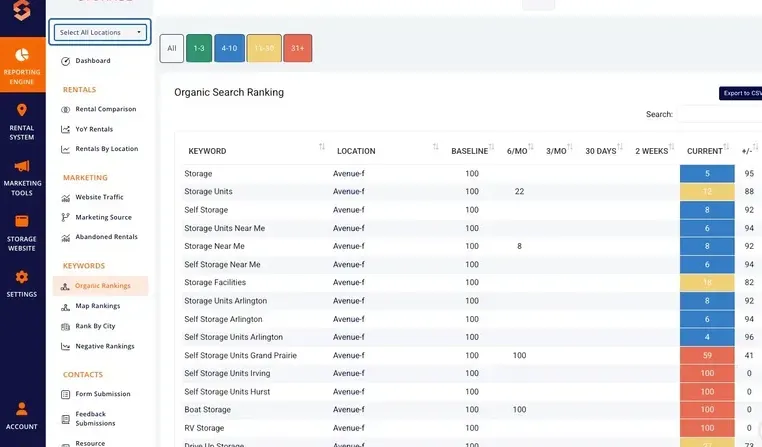
Task: Open Website Traffic link
Action: pos(100,197)
